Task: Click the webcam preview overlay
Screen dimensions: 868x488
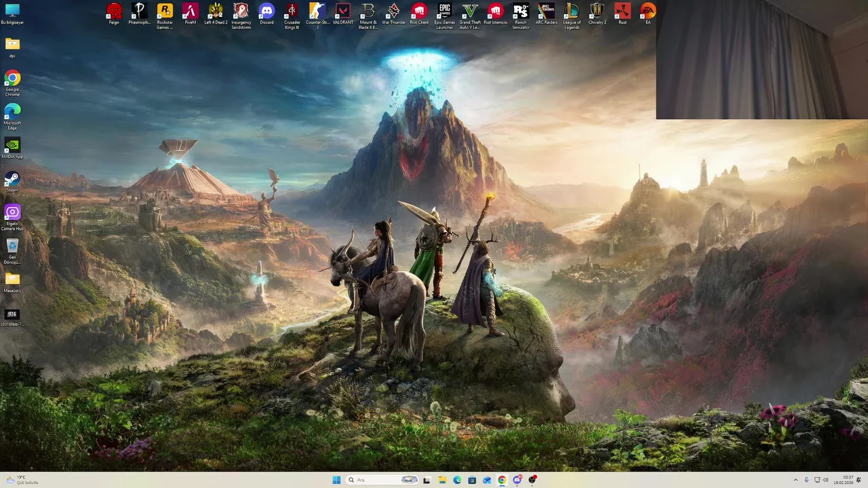Action: (x=762, y=60)
